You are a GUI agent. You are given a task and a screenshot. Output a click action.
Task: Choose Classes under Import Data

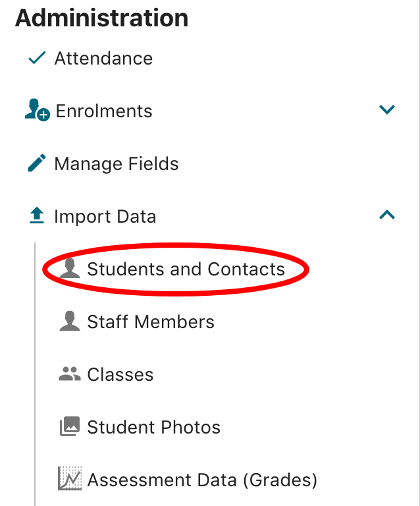pyautogui.click(x=120, y=375)
